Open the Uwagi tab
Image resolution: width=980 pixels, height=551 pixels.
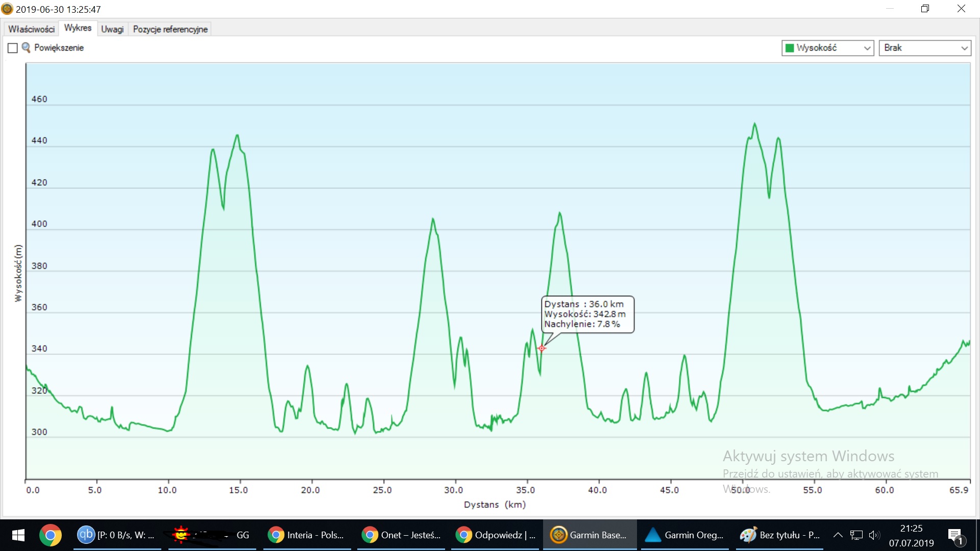coord(112,29)
